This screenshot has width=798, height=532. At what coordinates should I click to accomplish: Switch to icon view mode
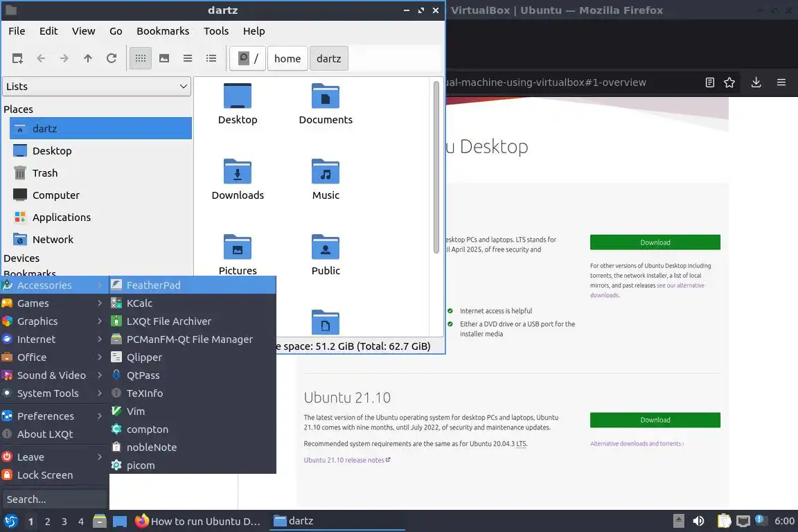pos(141,59)
